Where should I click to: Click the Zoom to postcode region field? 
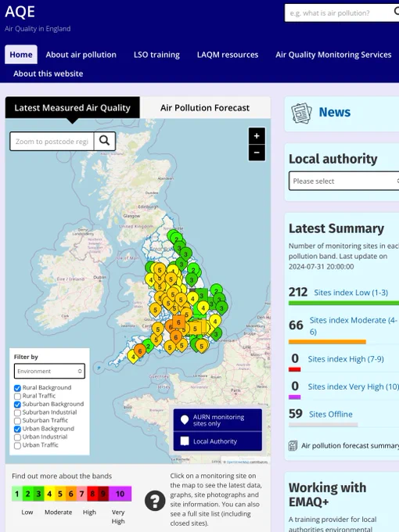[52, 141]
